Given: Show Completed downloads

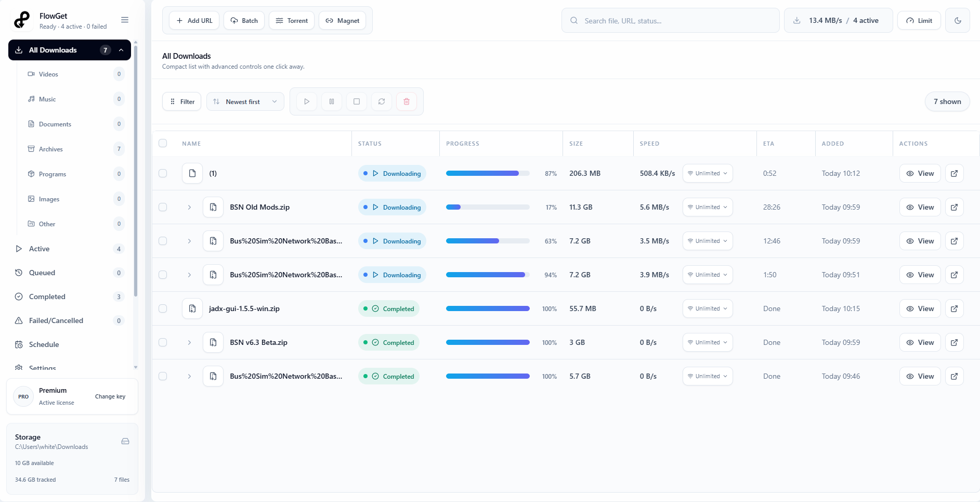Looking at the screenshot, I should 70,297.
